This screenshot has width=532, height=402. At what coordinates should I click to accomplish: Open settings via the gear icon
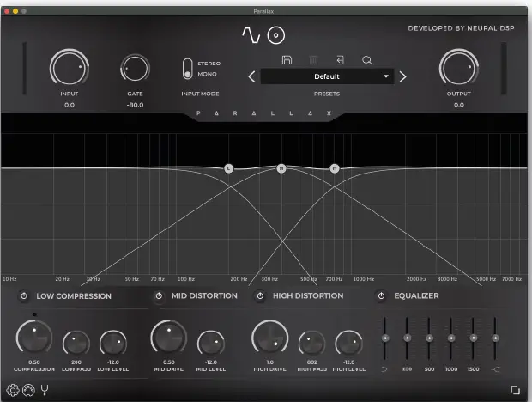pos(13,390)
